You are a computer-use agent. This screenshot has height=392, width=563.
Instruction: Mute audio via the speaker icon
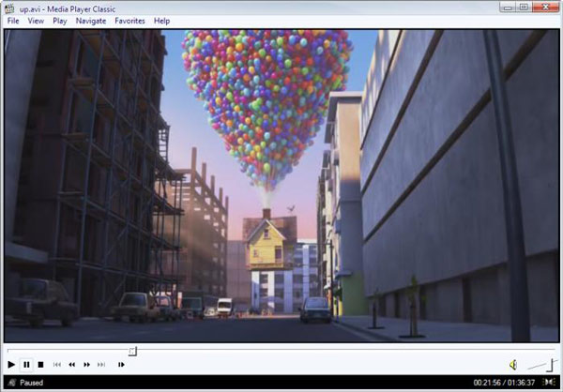[513, 365]
